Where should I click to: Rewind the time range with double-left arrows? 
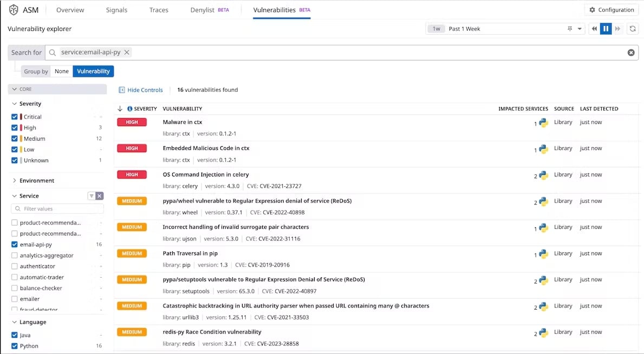point(594,29)
